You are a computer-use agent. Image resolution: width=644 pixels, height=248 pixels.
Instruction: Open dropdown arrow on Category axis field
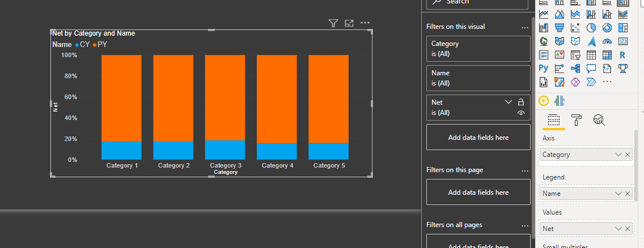(618, 155)
